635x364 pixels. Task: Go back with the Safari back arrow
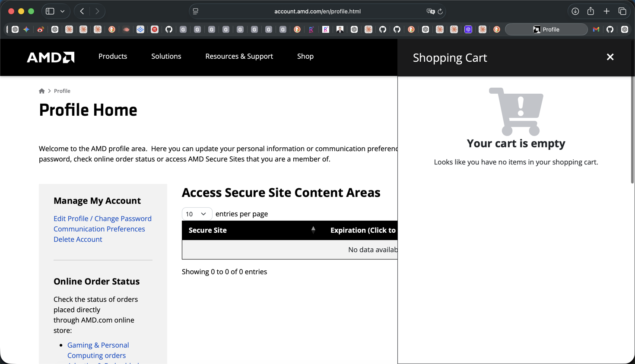tap(82, 11)
